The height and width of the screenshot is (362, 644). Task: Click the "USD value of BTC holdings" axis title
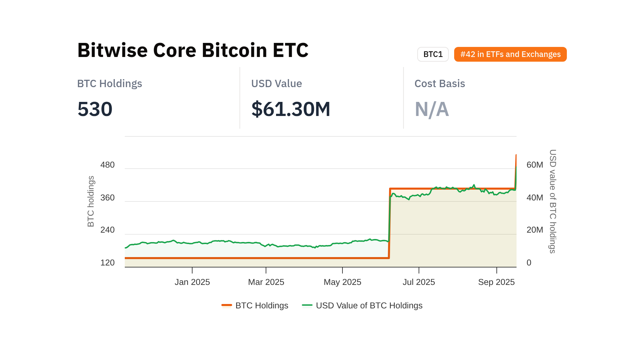click(552, 201)
